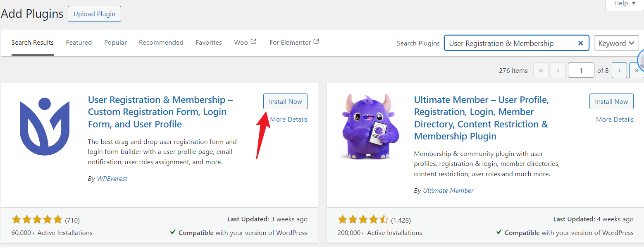View More Details for Ultimate Member
This screenshot has height=247, width=644.
pos(615,119)
